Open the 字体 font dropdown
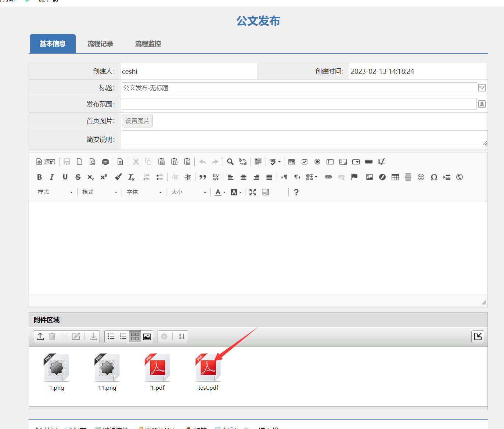This screenshot has height=429, width=504. click(x=144, y=192)
